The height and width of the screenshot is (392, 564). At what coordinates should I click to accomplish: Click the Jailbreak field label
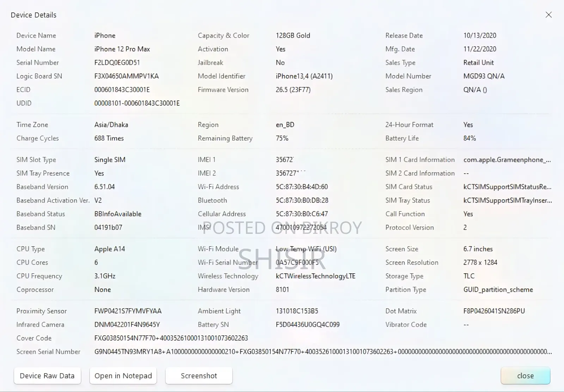click(x=210, y=63)
